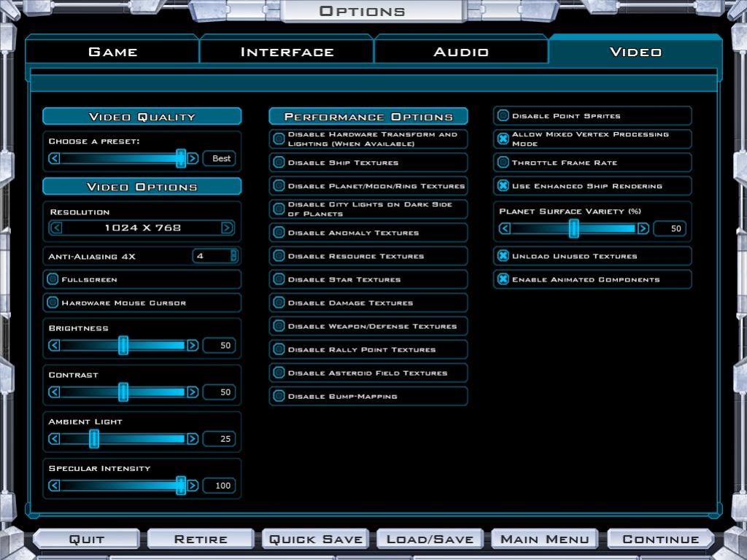Click the Contrast value field
The width and height of the screenshot is (747, 560).
point(219,392)
